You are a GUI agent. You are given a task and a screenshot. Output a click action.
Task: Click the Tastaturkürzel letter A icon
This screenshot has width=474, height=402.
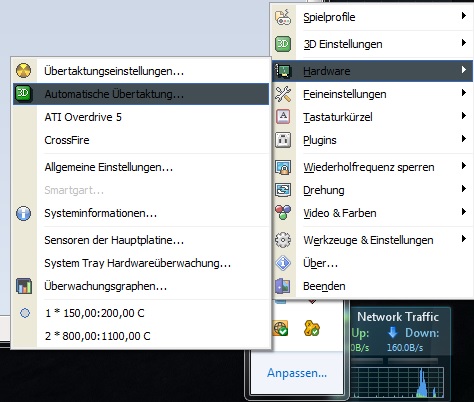[x=283, y=117]
